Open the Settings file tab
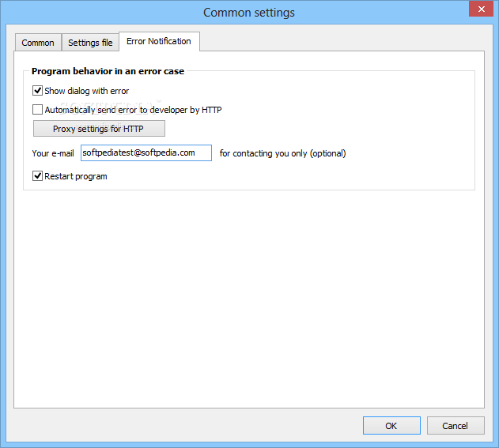Screen dimensions: 499x448 click(x=90, y=43)
